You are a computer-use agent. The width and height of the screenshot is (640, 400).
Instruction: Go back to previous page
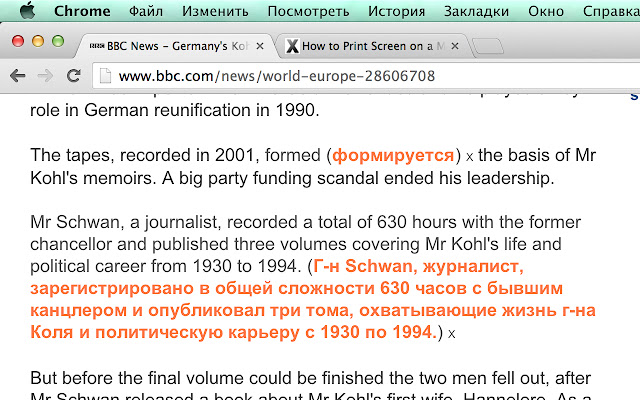tap(18, 76)
